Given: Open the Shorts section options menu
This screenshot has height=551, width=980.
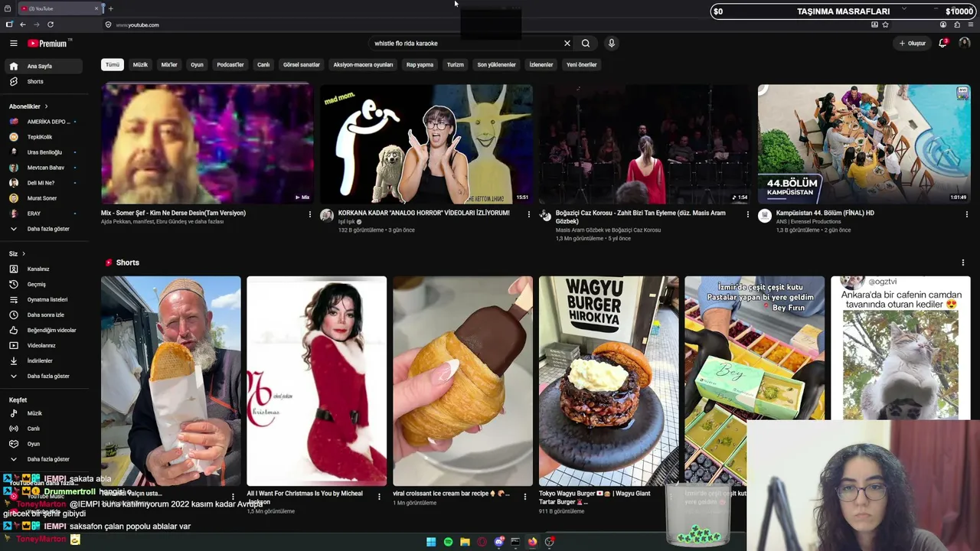Looking at the screenshot, I should pos(962,262).
